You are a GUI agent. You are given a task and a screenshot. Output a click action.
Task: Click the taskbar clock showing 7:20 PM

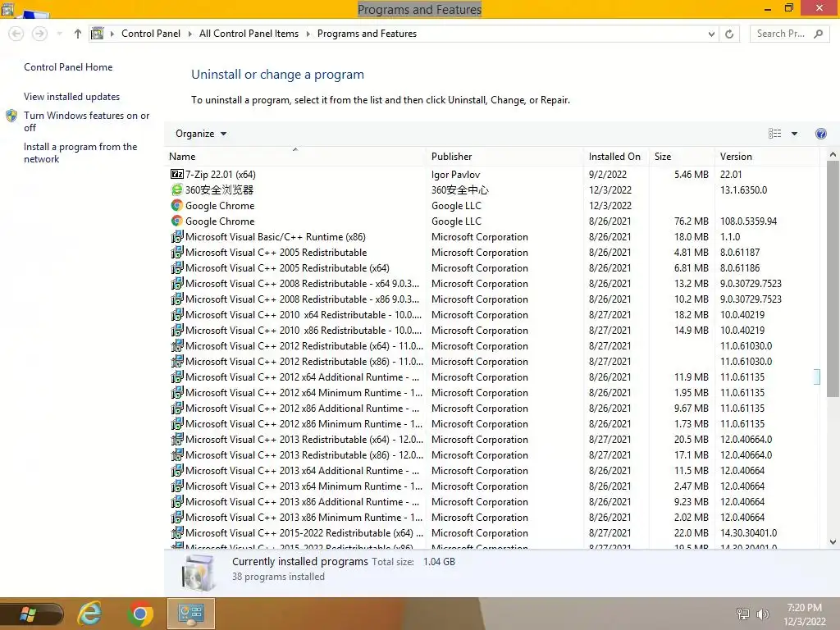pyautogui.click(x=804, y=614)
